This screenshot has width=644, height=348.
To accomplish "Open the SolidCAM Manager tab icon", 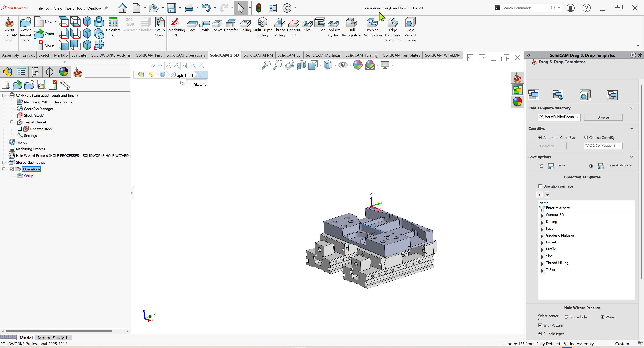I will point(78,72).
